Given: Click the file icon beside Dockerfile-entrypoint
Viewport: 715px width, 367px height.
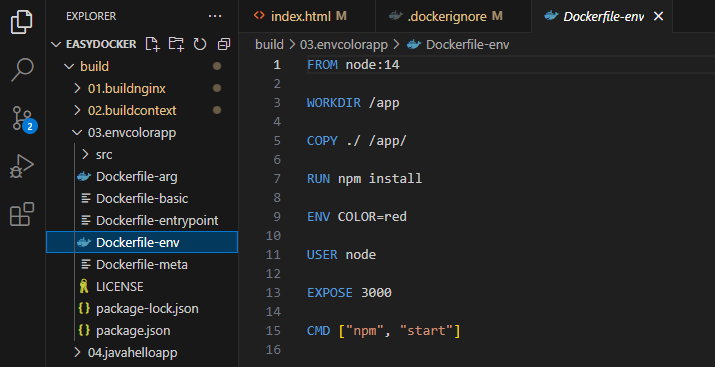Looking at the screenshot, I should pyautogui.click(x=85, y=220).
